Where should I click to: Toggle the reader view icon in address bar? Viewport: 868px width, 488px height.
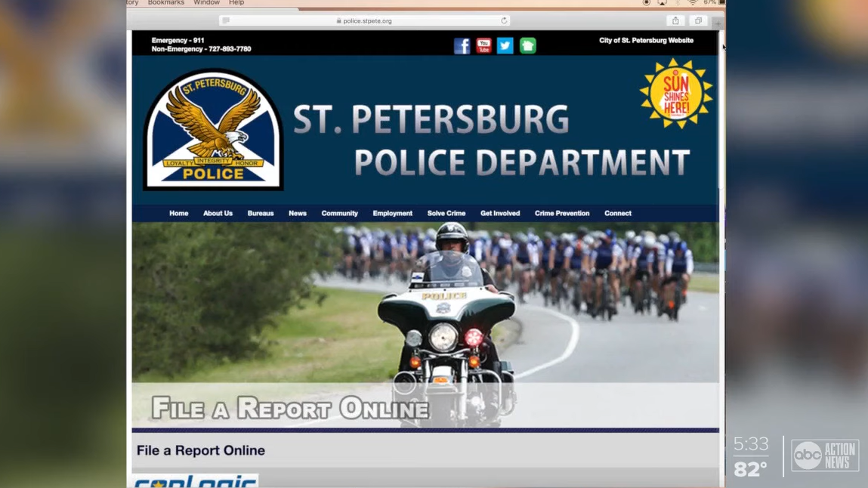coord(226,20)
